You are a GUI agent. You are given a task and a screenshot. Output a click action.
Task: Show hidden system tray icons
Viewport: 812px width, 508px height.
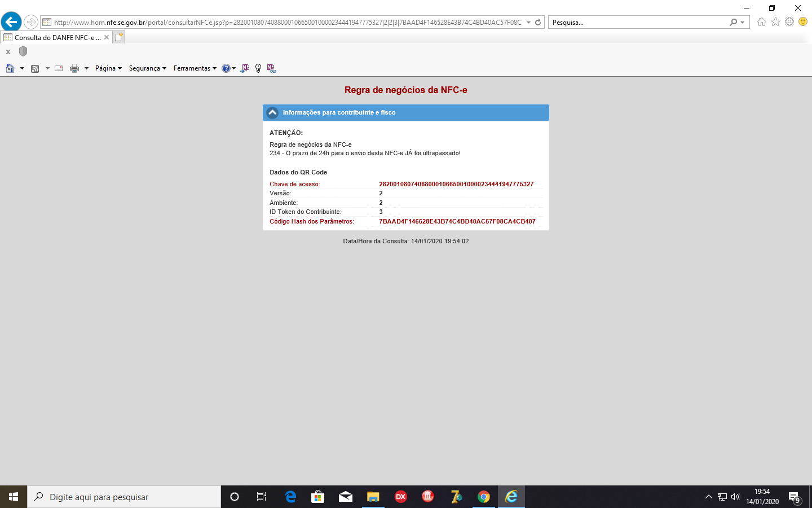click(709, 497)
